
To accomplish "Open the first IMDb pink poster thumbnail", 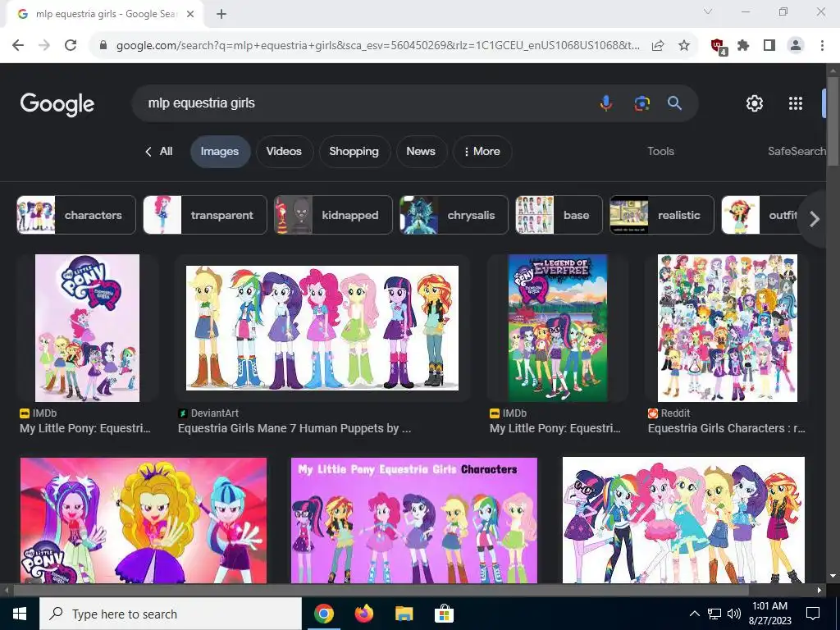I will point(87,328).
